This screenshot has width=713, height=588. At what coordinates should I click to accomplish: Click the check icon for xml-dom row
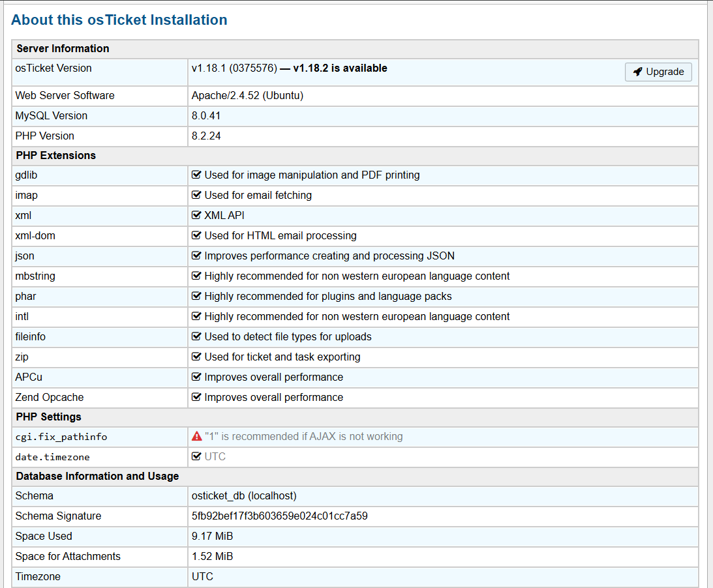(x=196, y=235)
